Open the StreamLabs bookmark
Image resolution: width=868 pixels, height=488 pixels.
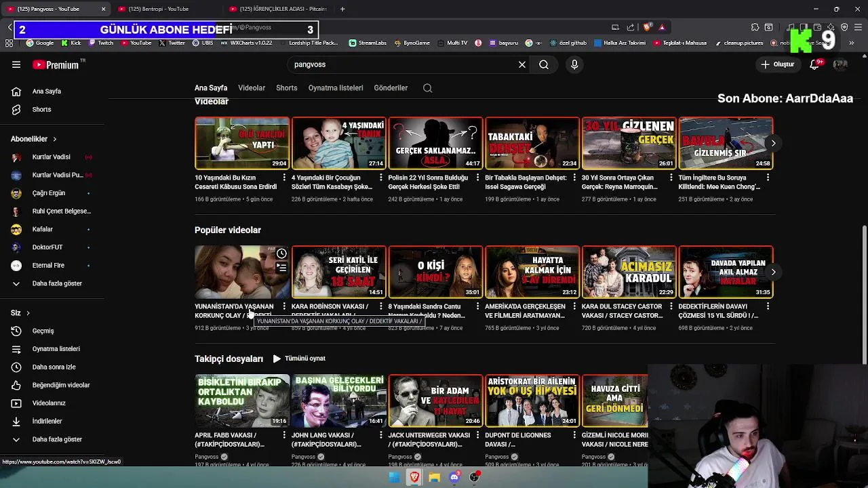pos(368,43)
